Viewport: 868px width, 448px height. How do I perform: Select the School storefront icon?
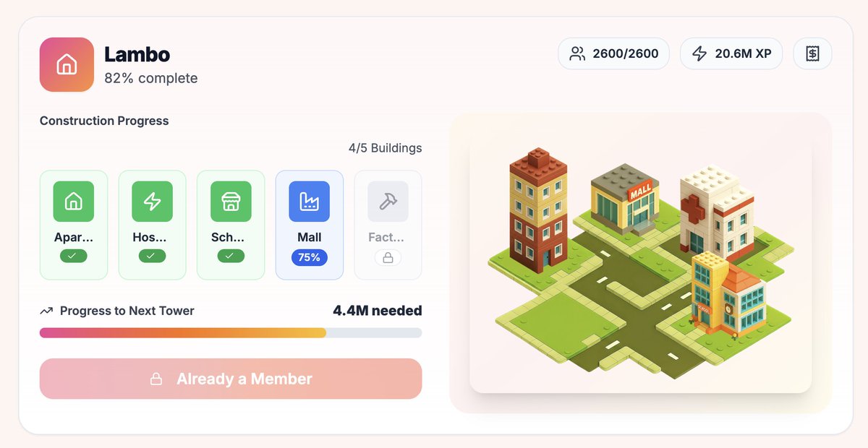tap(231, 202)
